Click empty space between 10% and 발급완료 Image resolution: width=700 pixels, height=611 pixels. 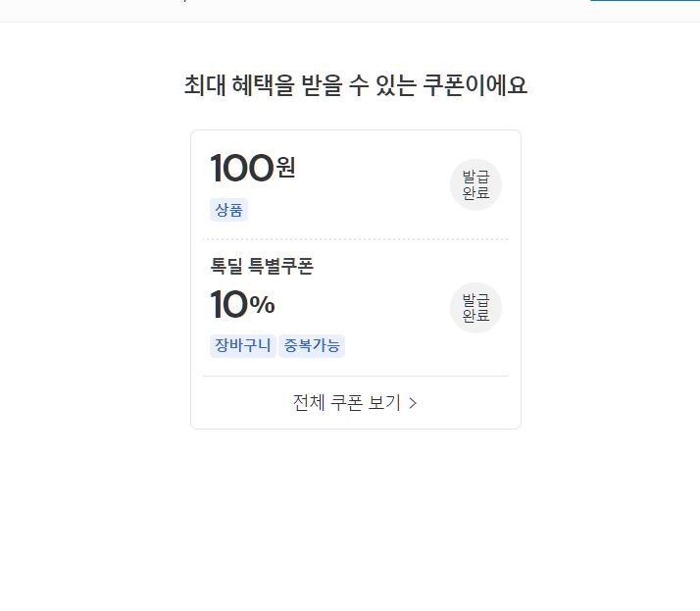(x=363, y=308)
